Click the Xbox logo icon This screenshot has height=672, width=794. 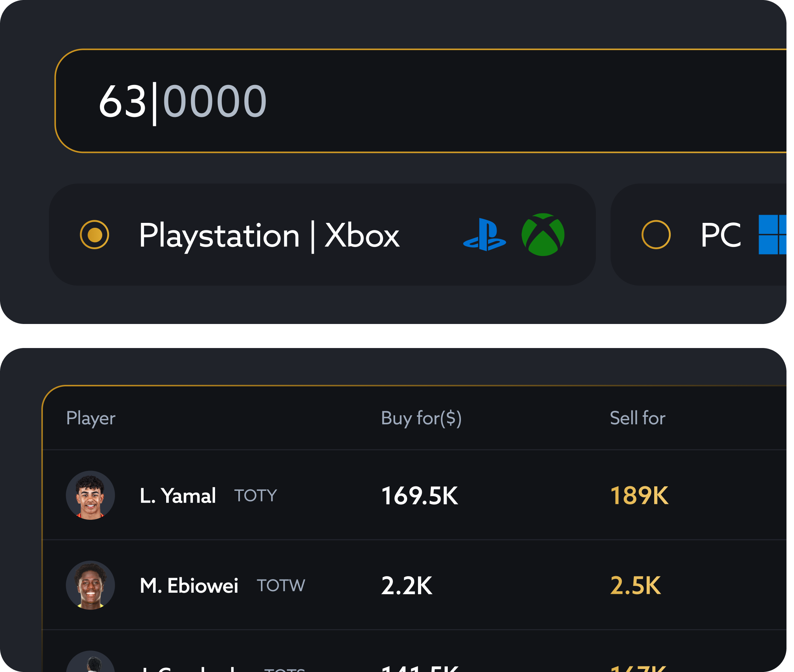(x=542, y=235)
